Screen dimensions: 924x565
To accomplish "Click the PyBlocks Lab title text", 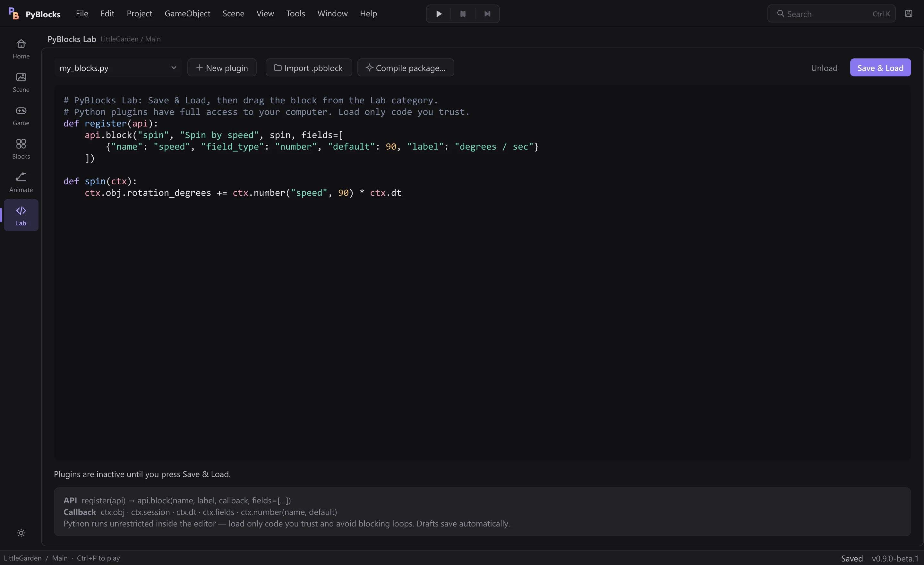I will click(x=72, y=39).
